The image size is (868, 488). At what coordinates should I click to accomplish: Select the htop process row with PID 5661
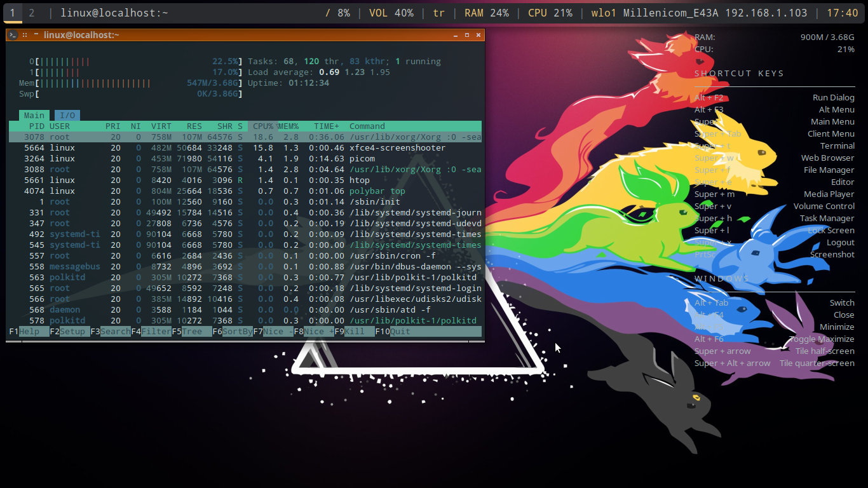coord(245,180)
